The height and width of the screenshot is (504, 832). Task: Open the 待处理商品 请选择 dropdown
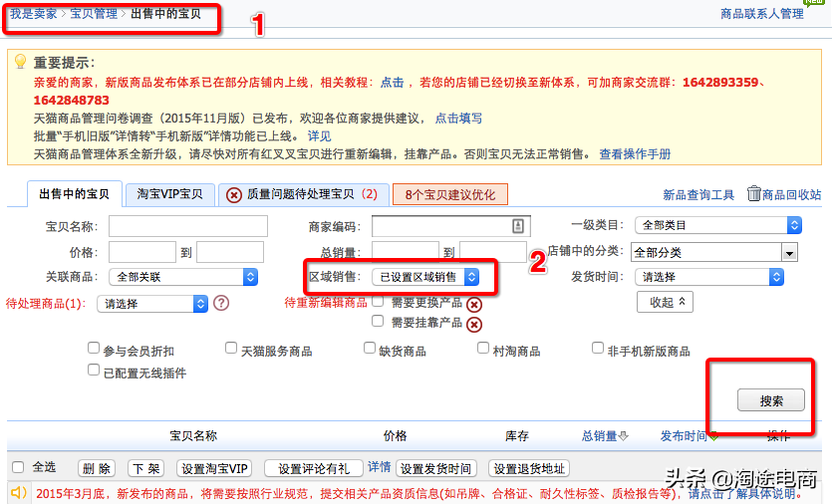coord(152,304)
